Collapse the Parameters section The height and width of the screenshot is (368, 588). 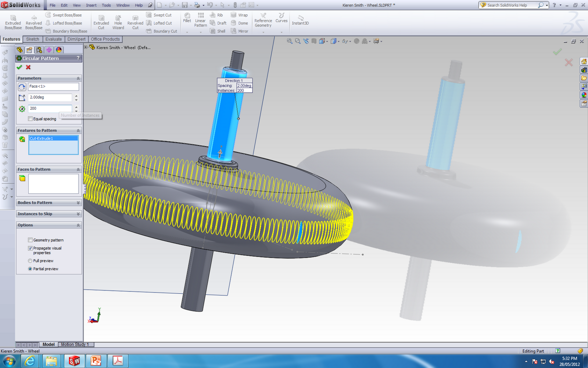point(78,78)
